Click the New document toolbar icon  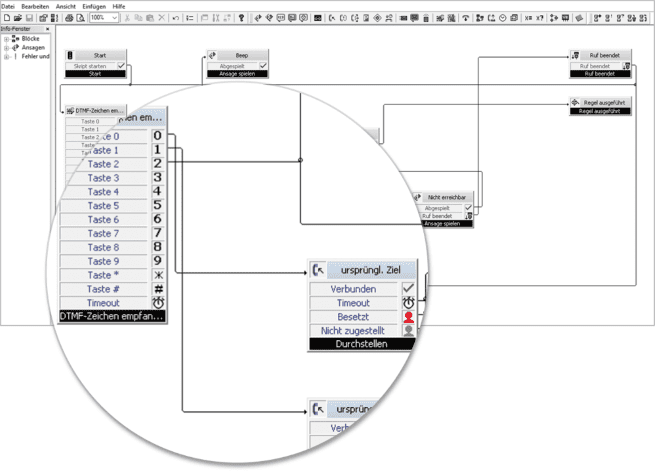point(6,18)
